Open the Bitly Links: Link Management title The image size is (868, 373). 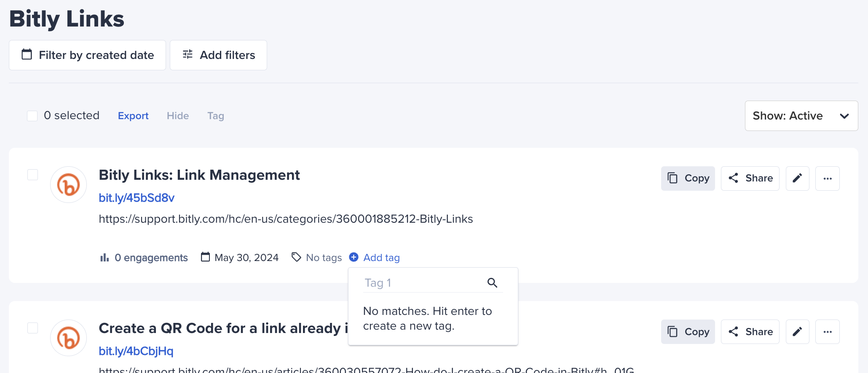point(199,175)
